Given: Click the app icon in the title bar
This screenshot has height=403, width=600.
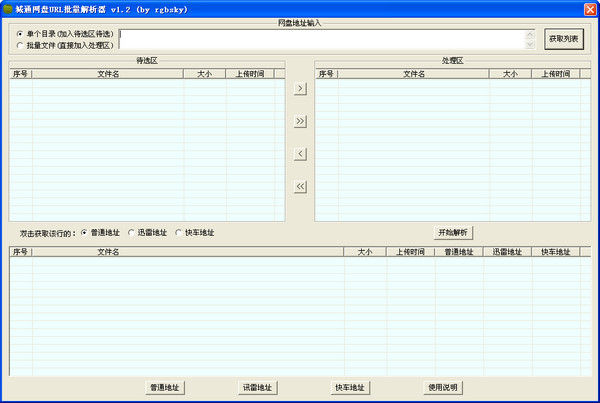Looking at the screenshot, I should 8,9.
